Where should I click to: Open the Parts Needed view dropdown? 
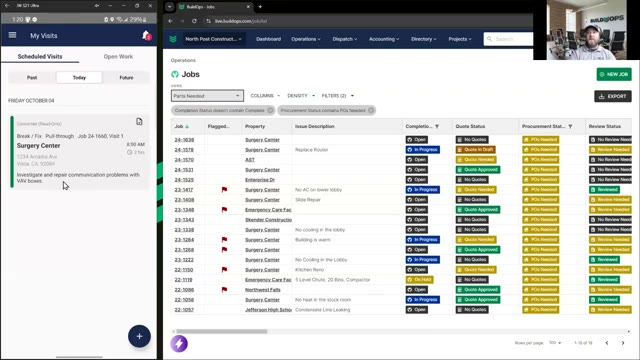(207, 96)
